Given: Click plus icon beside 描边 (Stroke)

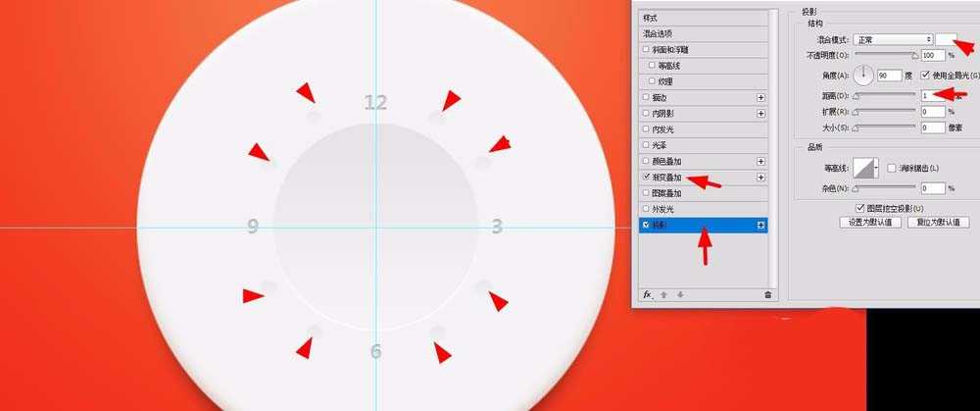Looking at the screenshot, I should click(x=760, y=97).
